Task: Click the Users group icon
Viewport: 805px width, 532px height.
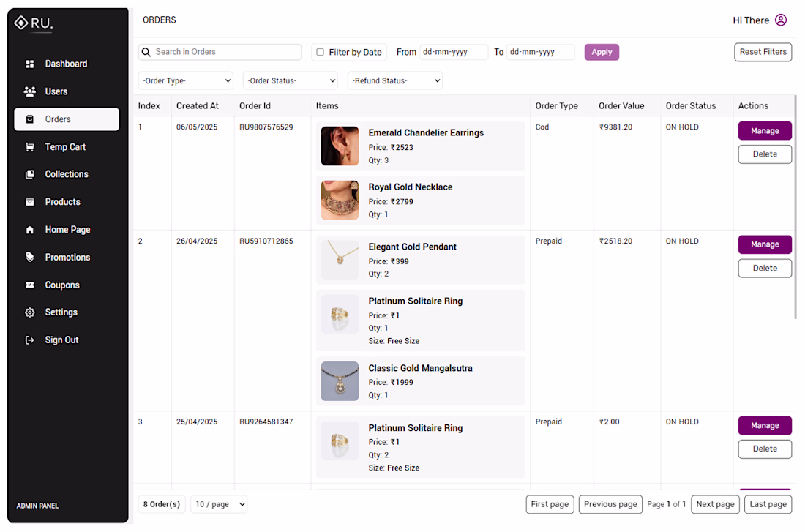Action: point(30,92)
